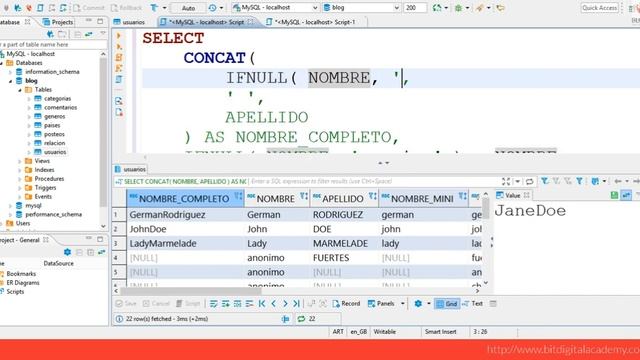
Task: Click the save value icon in Value panel
Action: point(614,196)
